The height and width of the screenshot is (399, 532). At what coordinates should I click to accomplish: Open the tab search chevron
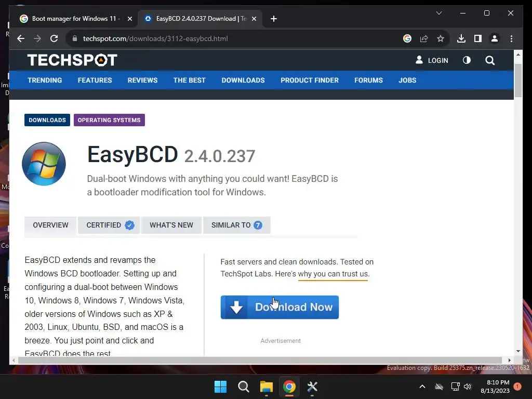pyautogui.click(x=438, y=13)
